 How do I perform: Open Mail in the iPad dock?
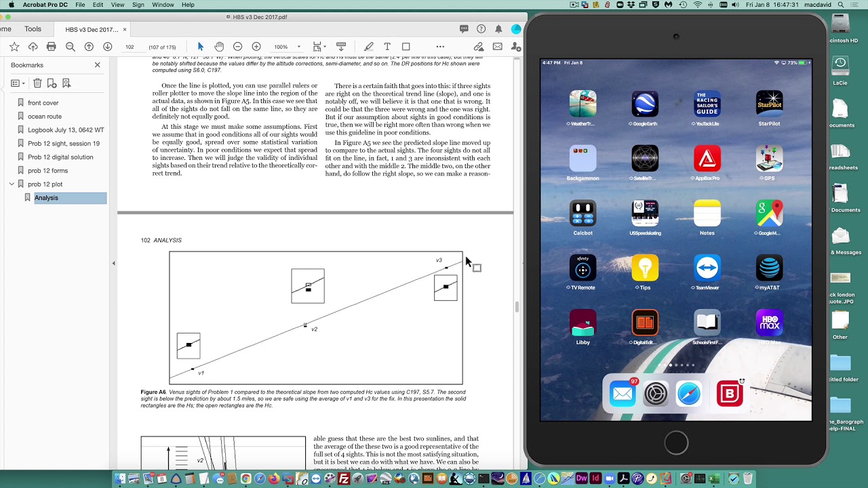pos(623,394)
